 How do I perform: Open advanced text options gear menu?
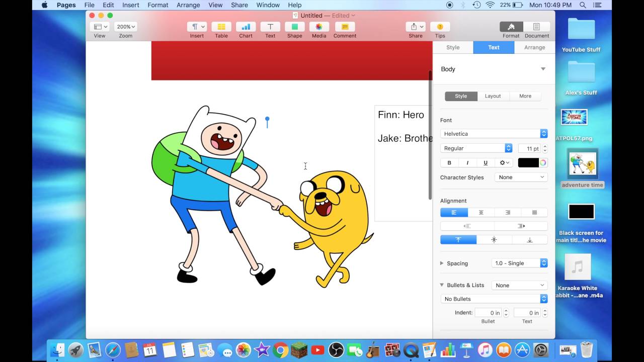coord(504,163)
